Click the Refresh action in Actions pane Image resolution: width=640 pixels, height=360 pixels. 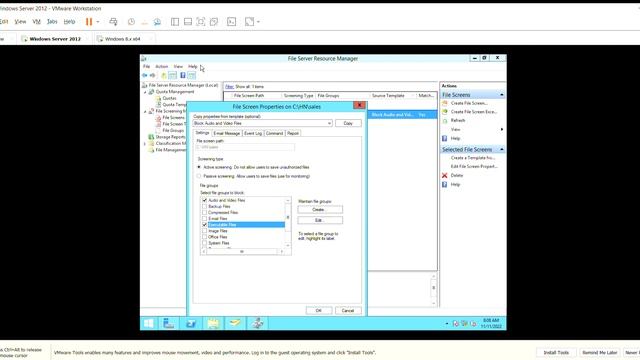458,120
